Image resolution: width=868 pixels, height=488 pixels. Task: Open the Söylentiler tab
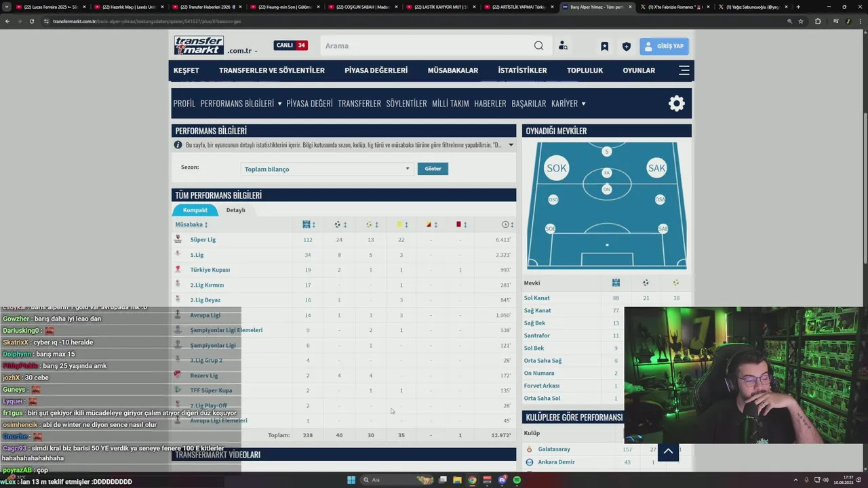406,104
